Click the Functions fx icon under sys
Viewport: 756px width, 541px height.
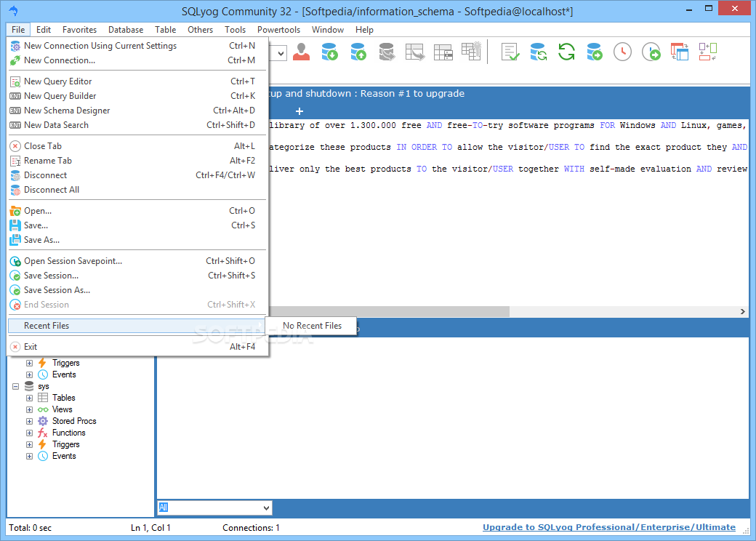click(42, 433)
